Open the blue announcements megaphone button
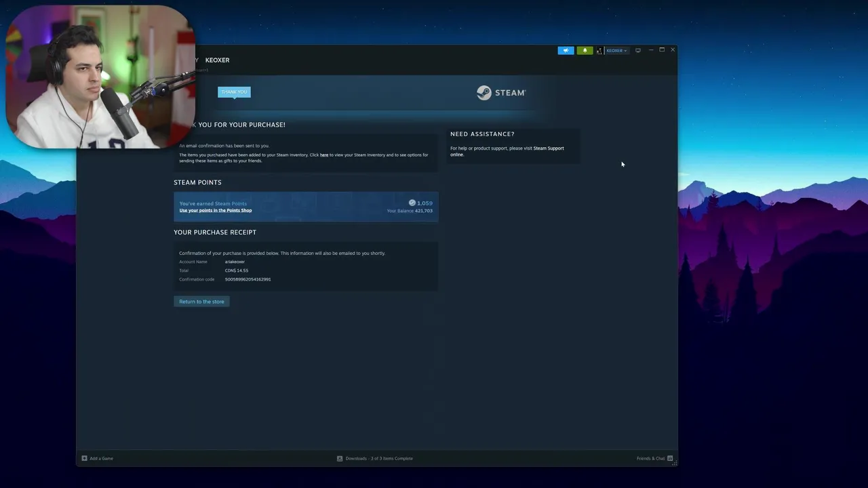The width and height of the screenshot is (868, 488). pyautogui.click(x=566, y=50)
